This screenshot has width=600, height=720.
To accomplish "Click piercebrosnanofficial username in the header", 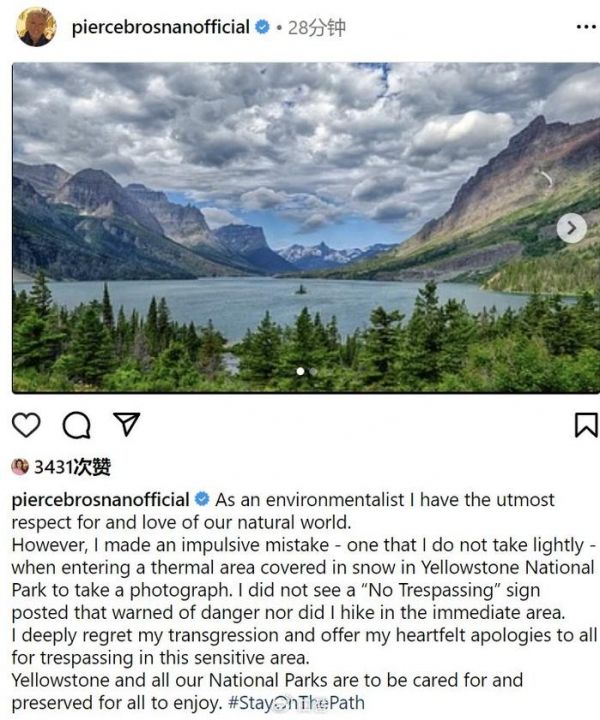I will (x=161, y=27).
